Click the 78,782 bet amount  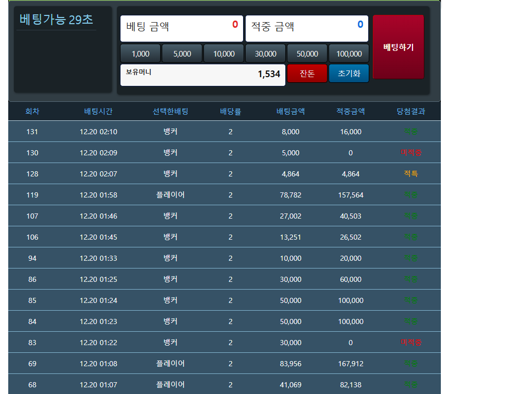pos(290,195)
